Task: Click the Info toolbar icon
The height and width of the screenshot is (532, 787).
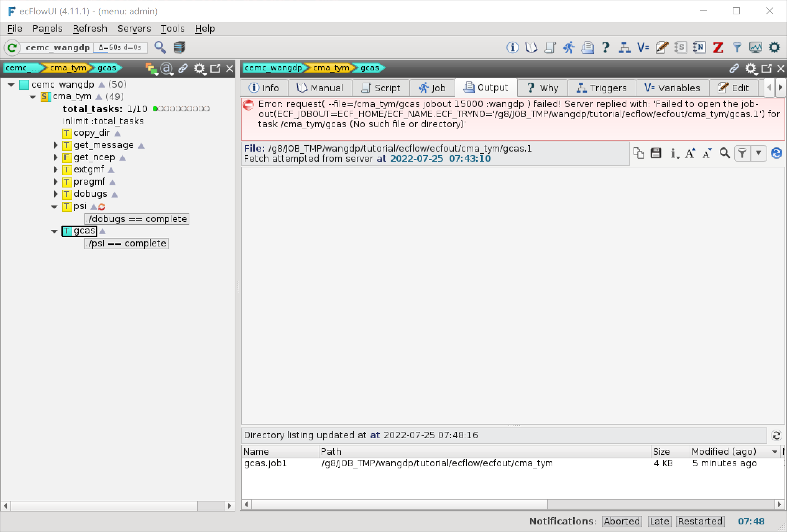Action: (x=512, y=47)
